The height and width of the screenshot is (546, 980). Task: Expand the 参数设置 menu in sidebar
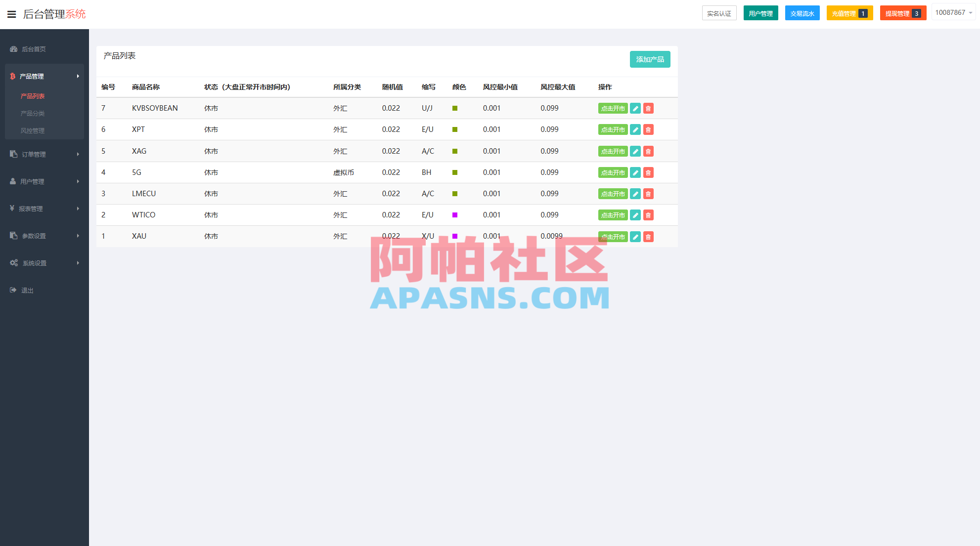[12, 236]
